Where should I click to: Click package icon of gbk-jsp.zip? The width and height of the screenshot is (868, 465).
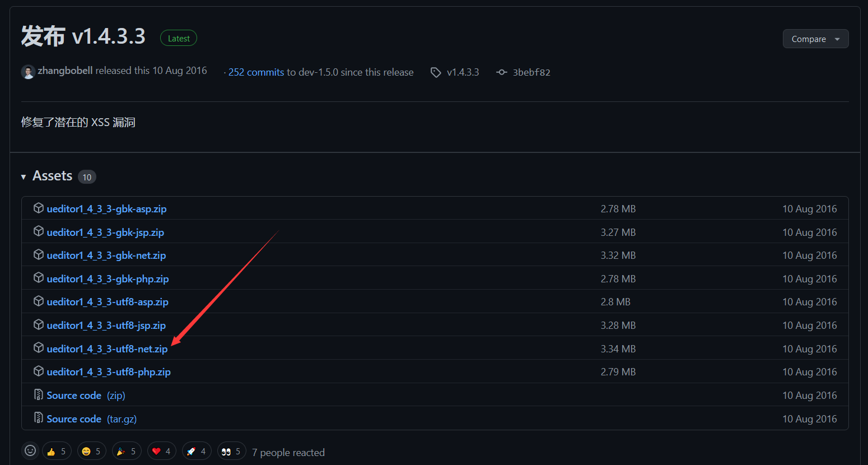click(39, 231)
